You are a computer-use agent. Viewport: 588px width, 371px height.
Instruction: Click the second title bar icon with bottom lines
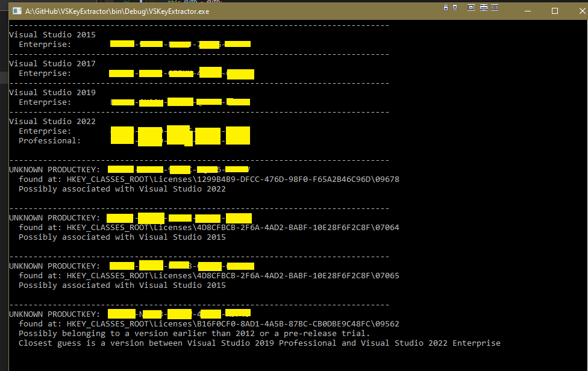[455, 7]
